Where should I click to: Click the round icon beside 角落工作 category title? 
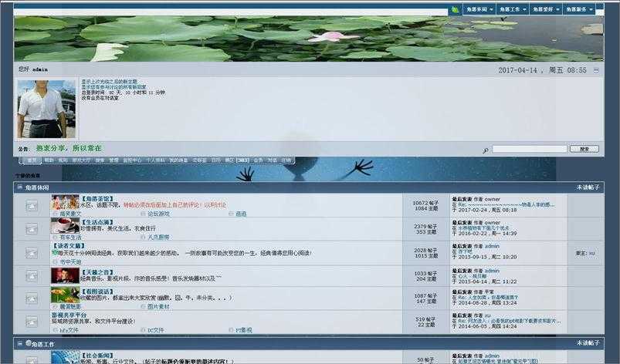point(29,343)
